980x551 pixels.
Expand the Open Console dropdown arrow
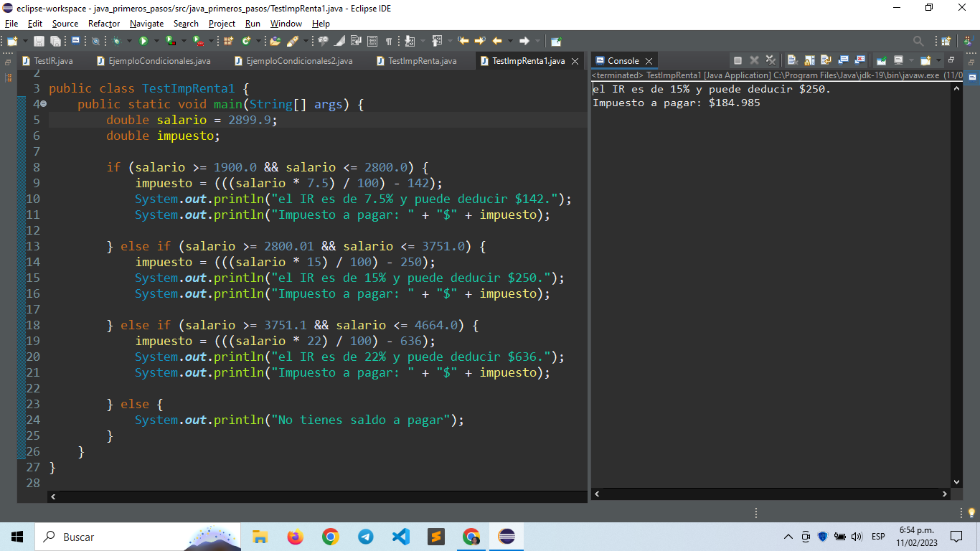[938, 60]
